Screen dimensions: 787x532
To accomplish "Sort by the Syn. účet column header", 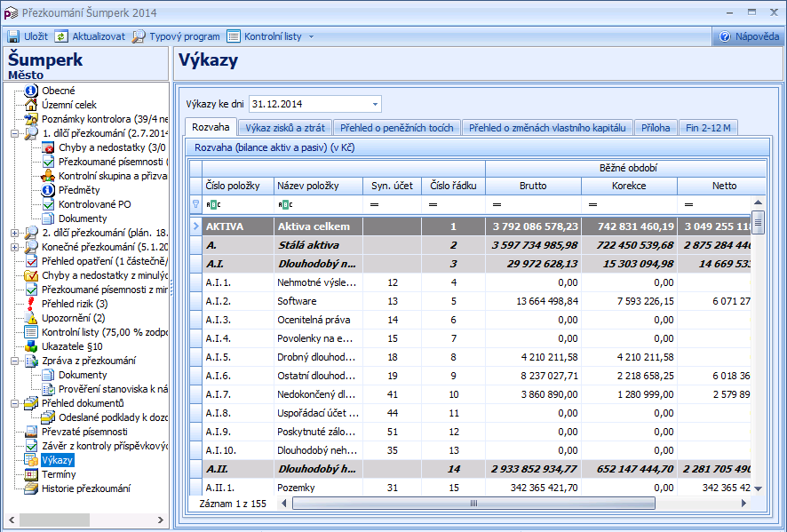I will point(392,186).
